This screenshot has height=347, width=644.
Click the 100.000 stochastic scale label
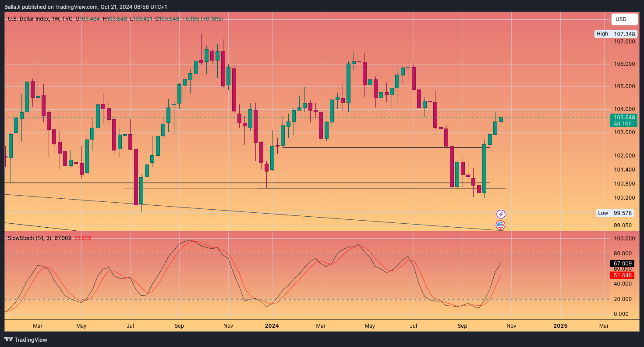624,239
